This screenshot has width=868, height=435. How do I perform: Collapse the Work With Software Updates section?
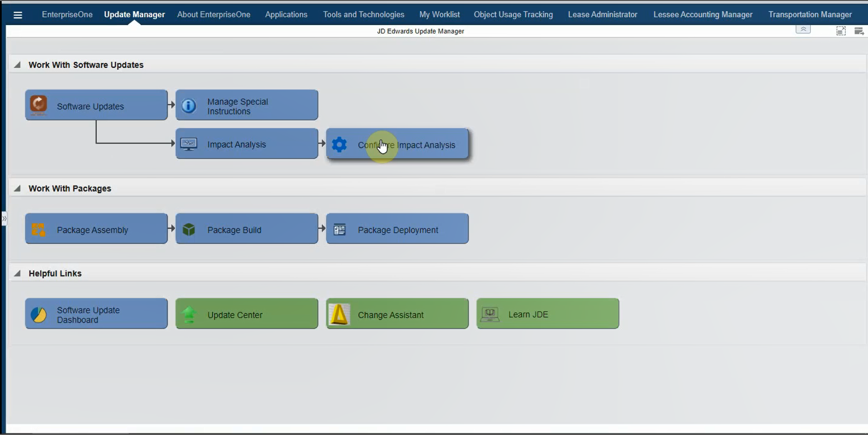[x=17, y=65]
